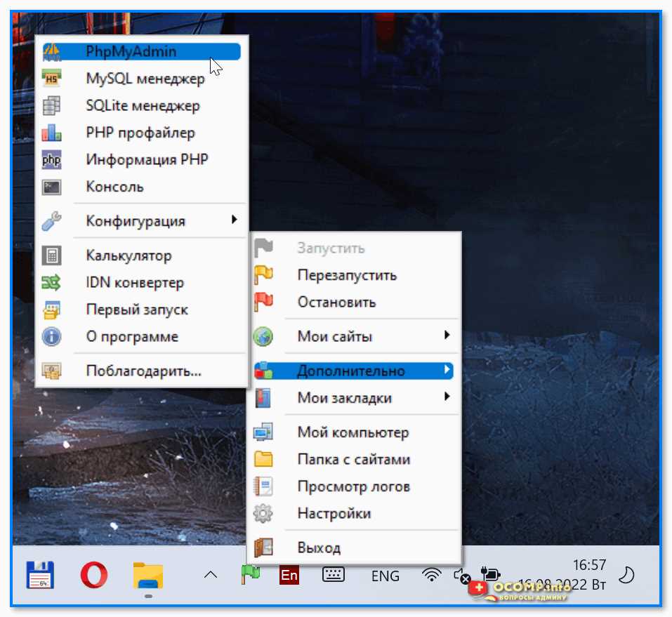Open the Opera browser taskbar icon

(x=94, y=575)
